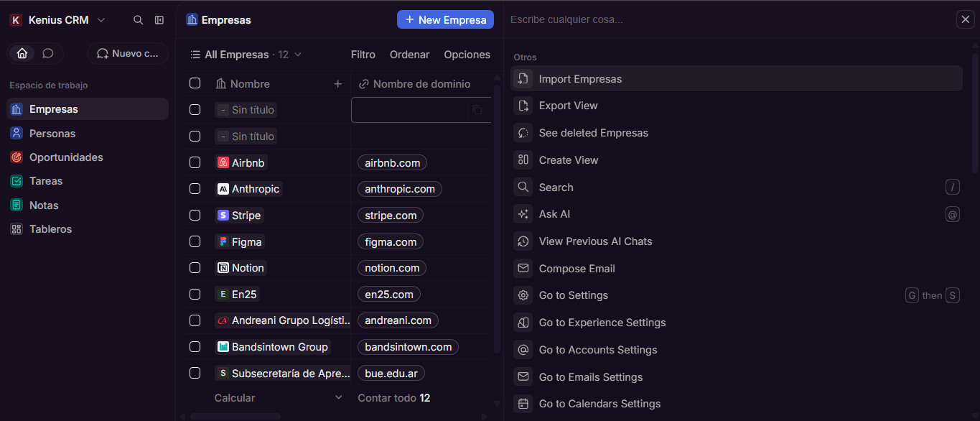Check the Airbnb row checkbox
Viewport: 980px width, 421px height.
click(195, 162)
